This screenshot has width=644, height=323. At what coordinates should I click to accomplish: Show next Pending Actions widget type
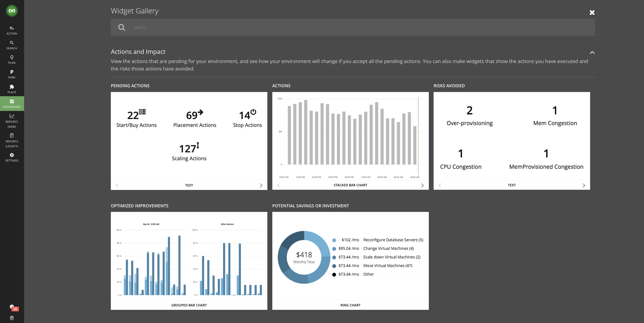click(x=261, y=185)
